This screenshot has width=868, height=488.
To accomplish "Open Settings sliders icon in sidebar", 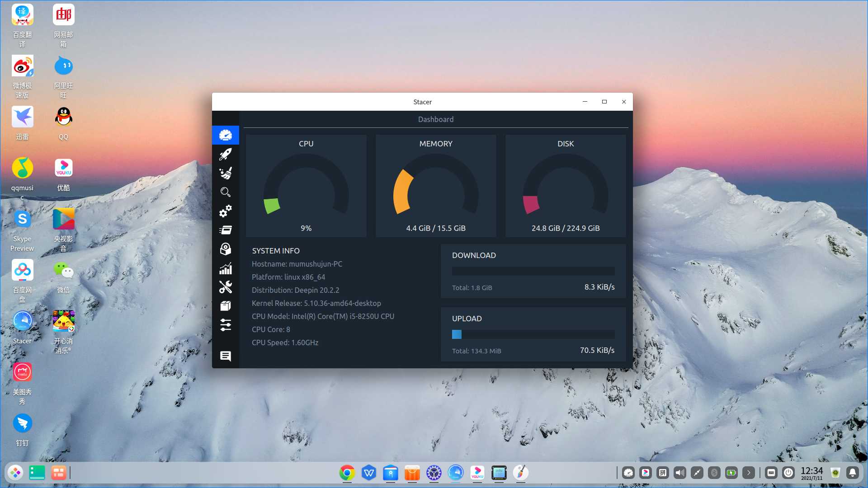I will tap(225, 325).
